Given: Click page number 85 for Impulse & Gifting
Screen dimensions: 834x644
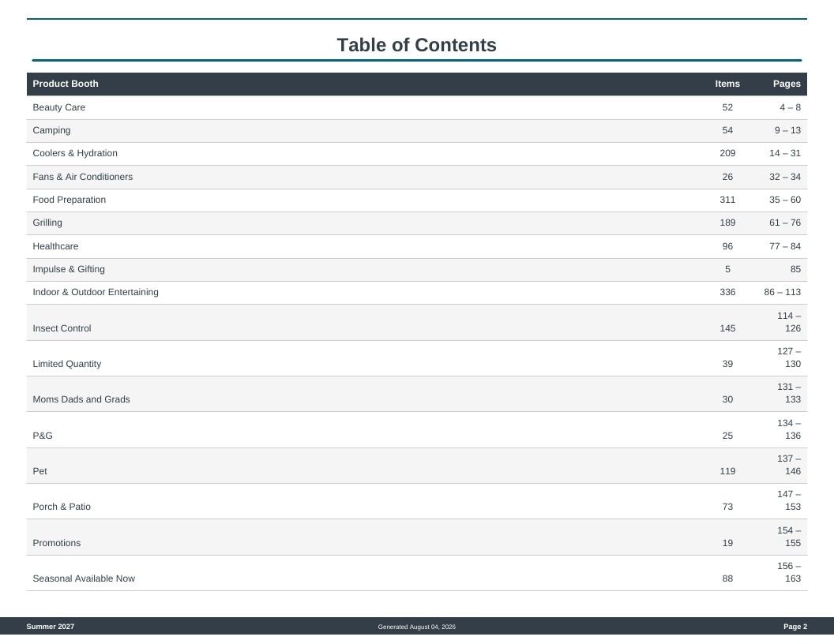Looking at the screenshot, I should click(x=796, y=269).
